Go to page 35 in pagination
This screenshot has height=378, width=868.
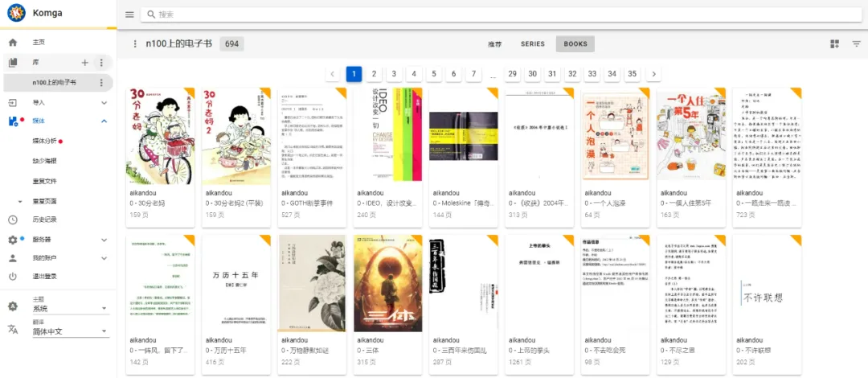coord(632,74)
